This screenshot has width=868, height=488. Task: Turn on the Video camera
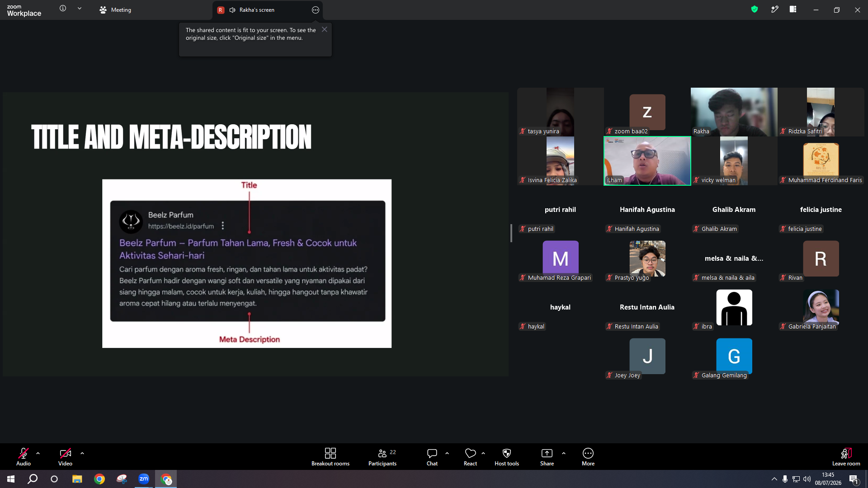pos(65,456)
